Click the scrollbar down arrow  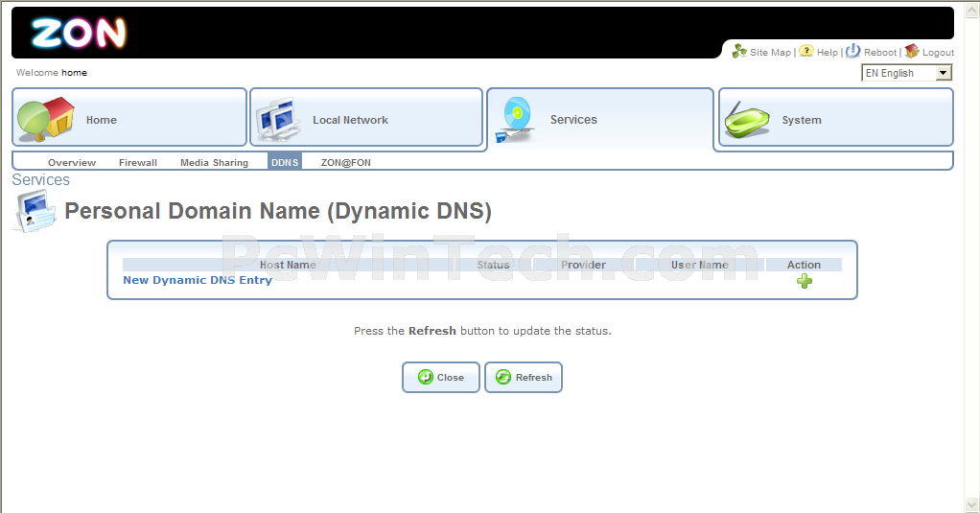pyautogui.click(x=972, y=504)
